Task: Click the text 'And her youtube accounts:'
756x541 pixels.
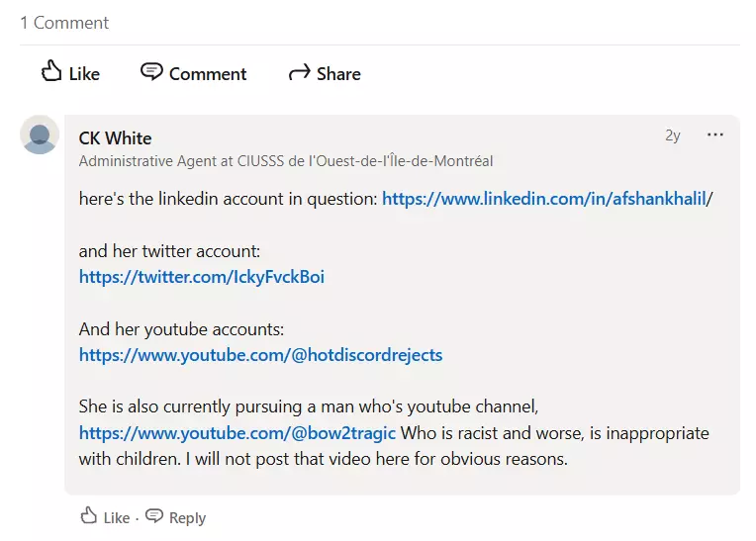Action: (181, 329)
